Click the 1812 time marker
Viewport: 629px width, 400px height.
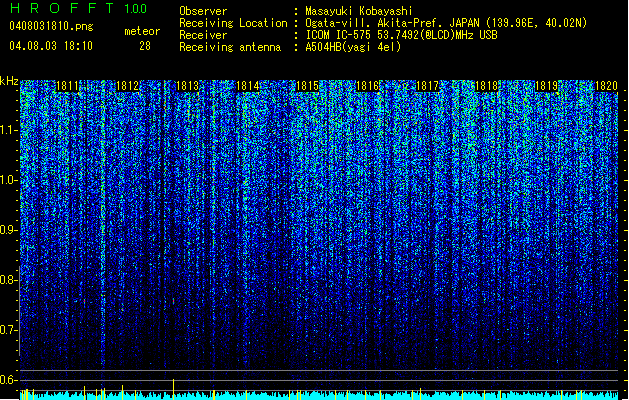click(x=127, y=86)
